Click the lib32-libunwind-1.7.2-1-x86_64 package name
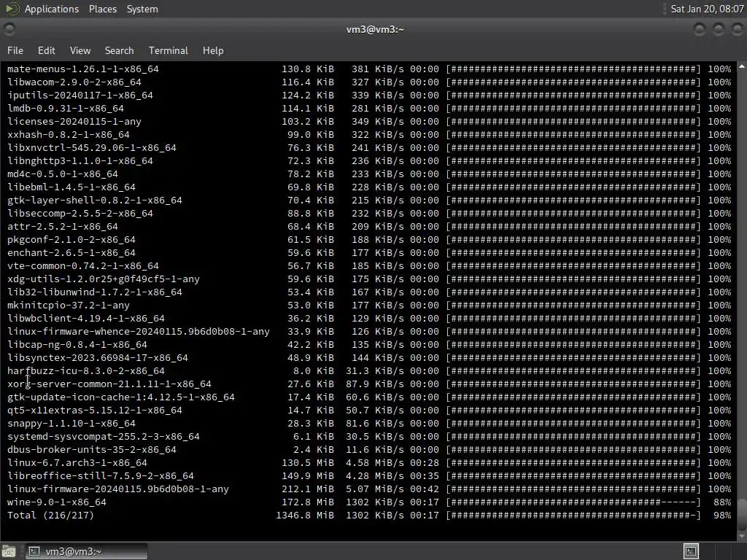 tap(95, 292)
